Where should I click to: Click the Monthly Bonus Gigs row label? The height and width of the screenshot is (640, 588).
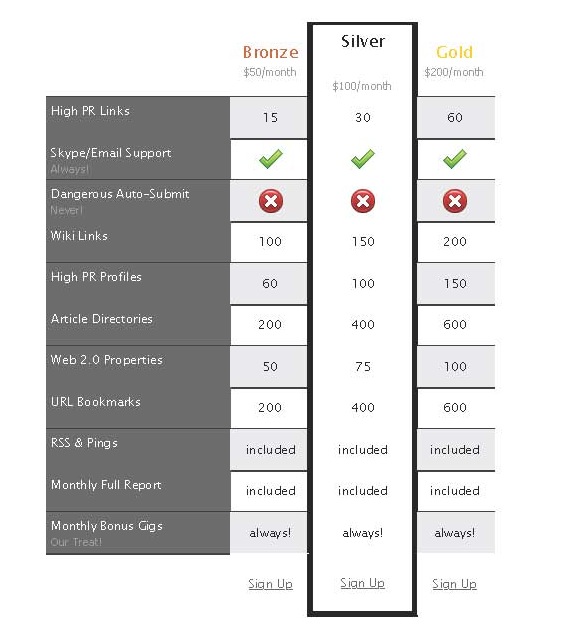[107, 526]
